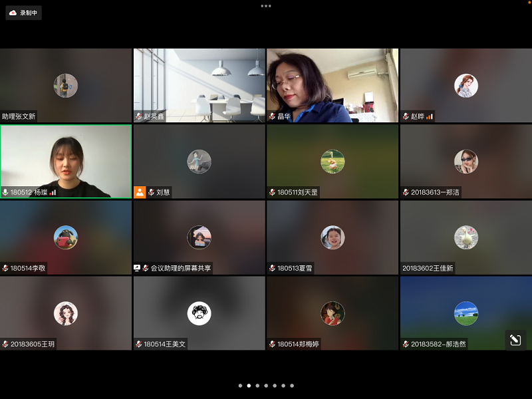Go to the first page dot indicator
Screen dimensions: 532x399
[240, 386]
